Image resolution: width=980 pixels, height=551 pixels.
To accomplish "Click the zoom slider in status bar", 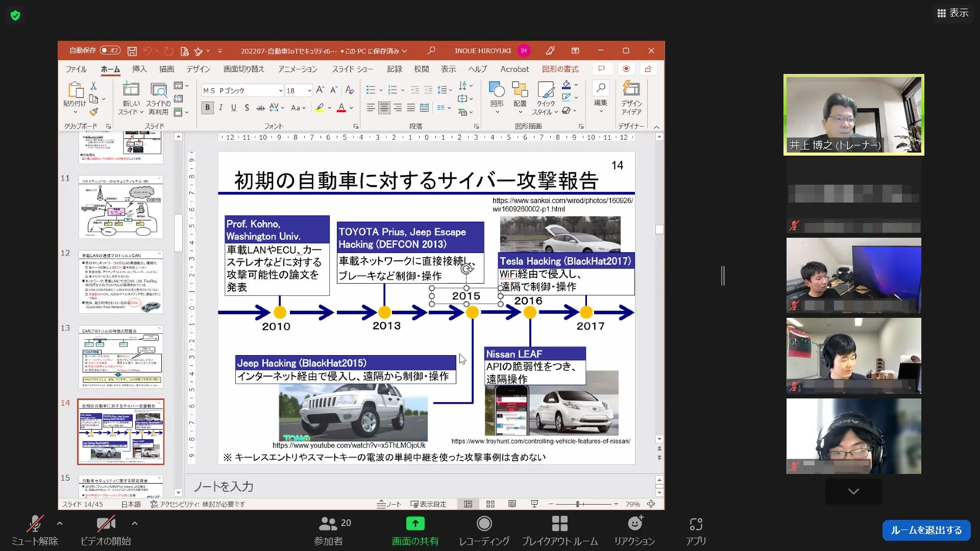I will pos(583,504).
